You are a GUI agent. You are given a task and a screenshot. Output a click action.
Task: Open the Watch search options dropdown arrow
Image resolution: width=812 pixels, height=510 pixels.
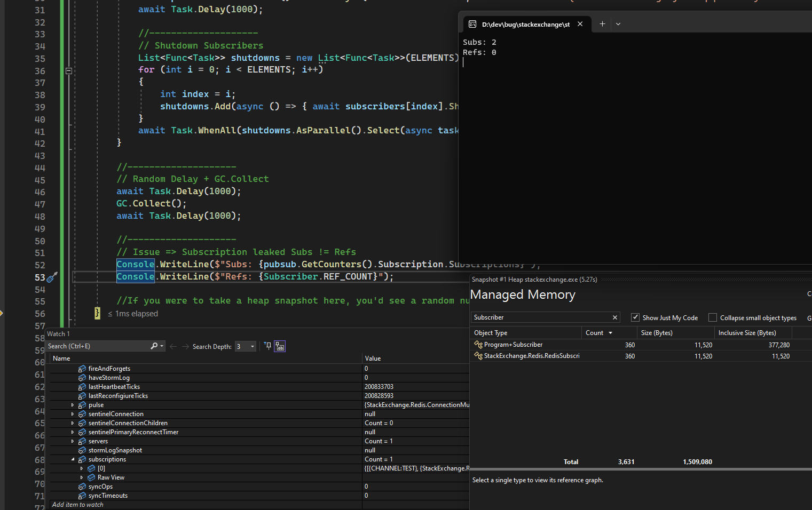coord(162,346)
